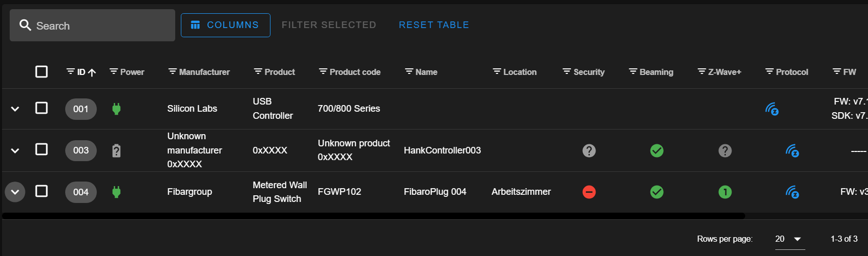Open the COLUMNS button
The image size is (868, 256).
225,25
